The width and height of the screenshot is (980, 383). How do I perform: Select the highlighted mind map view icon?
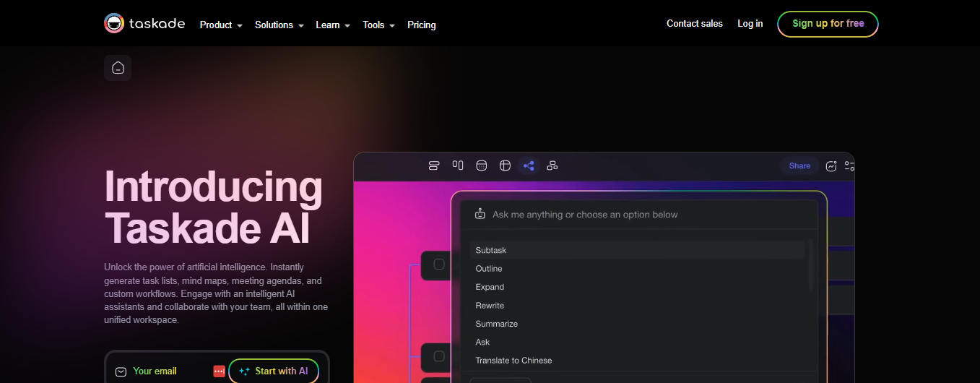(x=529, y=165)
